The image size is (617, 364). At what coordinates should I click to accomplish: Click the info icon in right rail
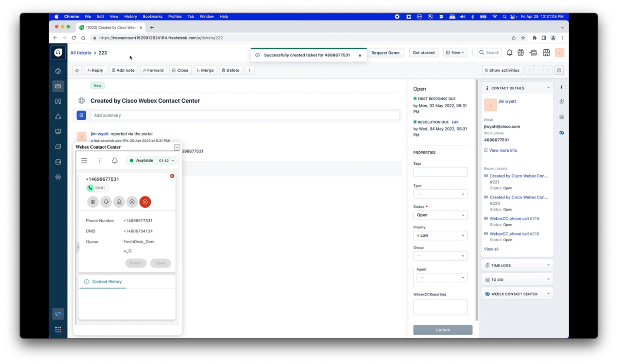click(x=562, y=87)
